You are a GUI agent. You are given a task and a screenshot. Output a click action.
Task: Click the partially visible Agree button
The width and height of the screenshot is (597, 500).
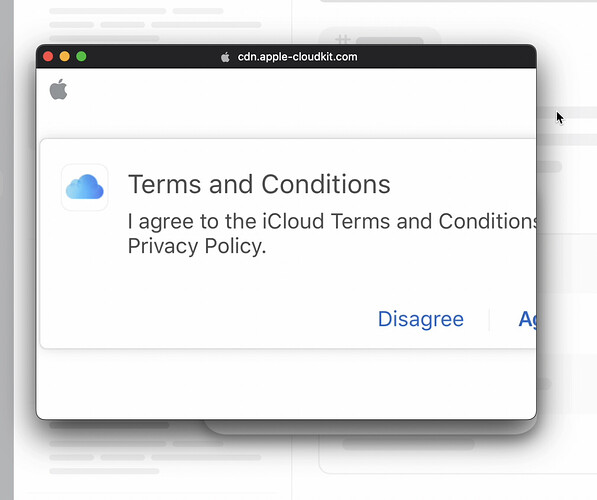tap(527, 320)
